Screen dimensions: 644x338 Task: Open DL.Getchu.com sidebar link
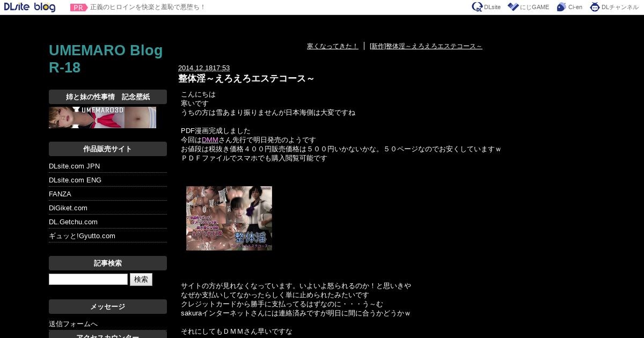point(73,222)
